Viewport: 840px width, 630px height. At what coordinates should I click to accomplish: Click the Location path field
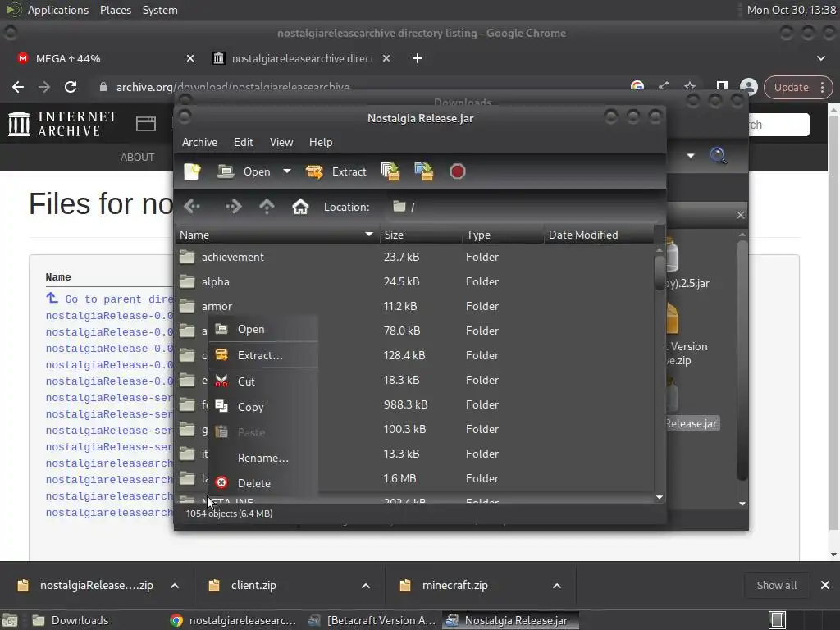[523, 207]
